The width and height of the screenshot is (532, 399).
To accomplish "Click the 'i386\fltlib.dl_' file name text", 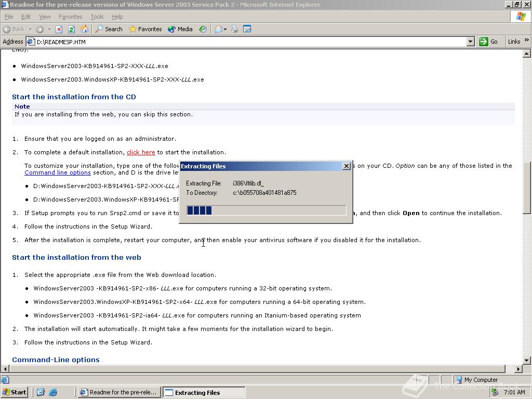I will [x=248, y=183].
